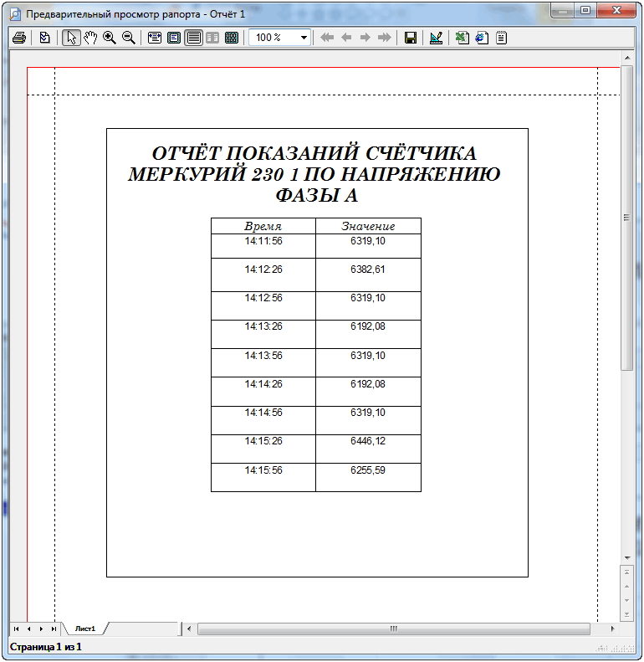Click the window title bar app icon

[15, 14]
